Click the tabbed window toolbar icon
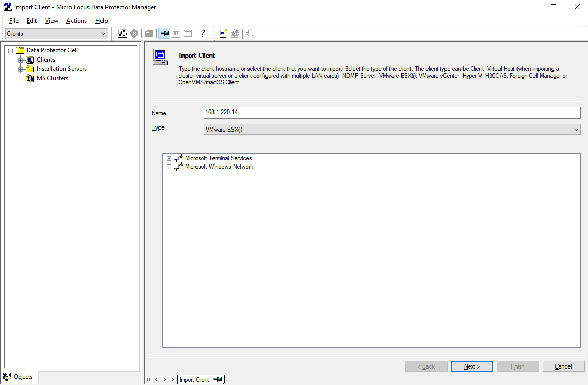The width and height of the screenshot is (588, 385). click(188, 34)
